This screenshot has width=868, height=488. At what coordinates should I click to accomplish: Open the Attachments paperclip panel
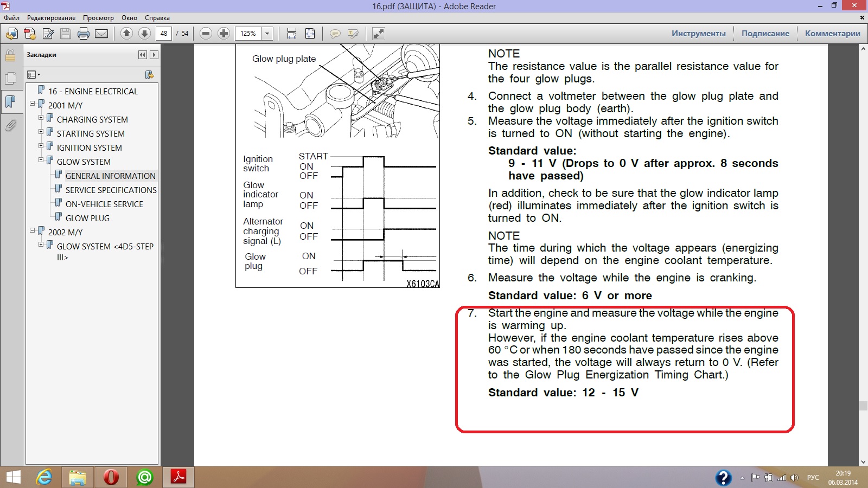10,126
